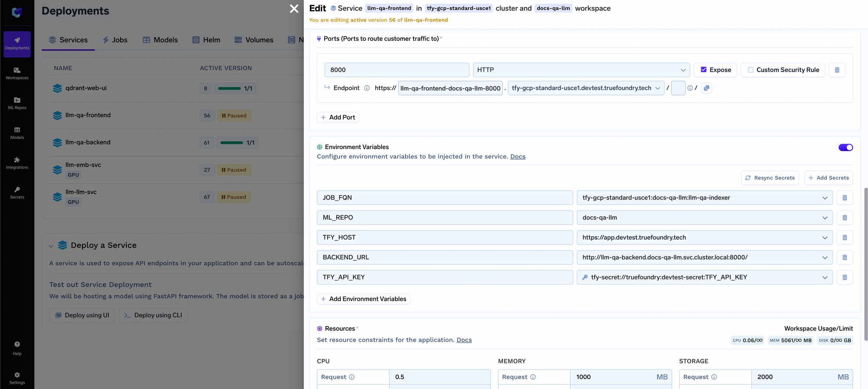Image resolution: width=868 pixels, height=389 pixels.
Task: Click the CPU Request value field
Action: [440, 377]
